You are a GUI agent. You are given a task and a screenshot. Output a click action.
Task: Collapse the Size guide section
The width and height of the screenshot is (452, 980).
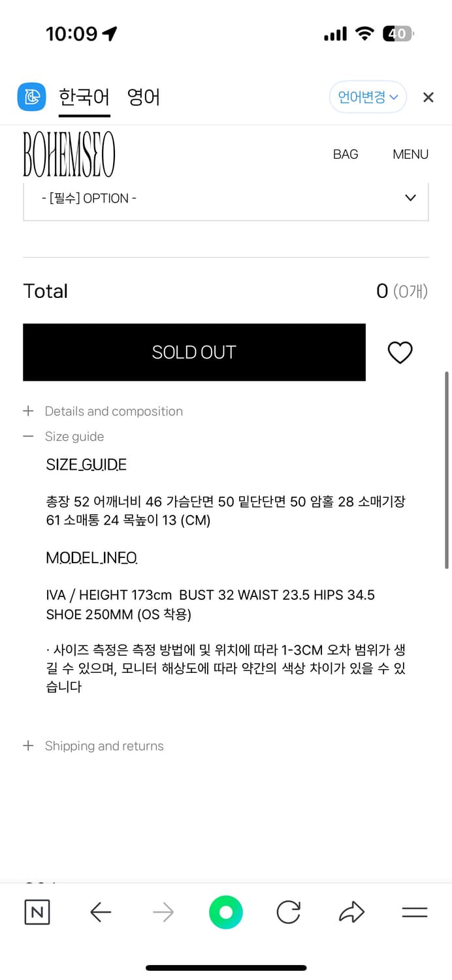point(74,436)
